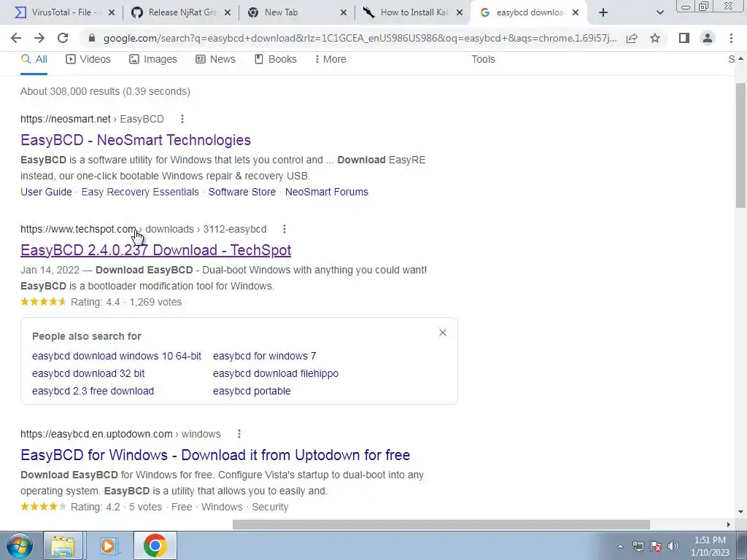This screenshot has width=747, height=560.
Task: Search easybcd 2.3 free download
Action: [93, 391]
